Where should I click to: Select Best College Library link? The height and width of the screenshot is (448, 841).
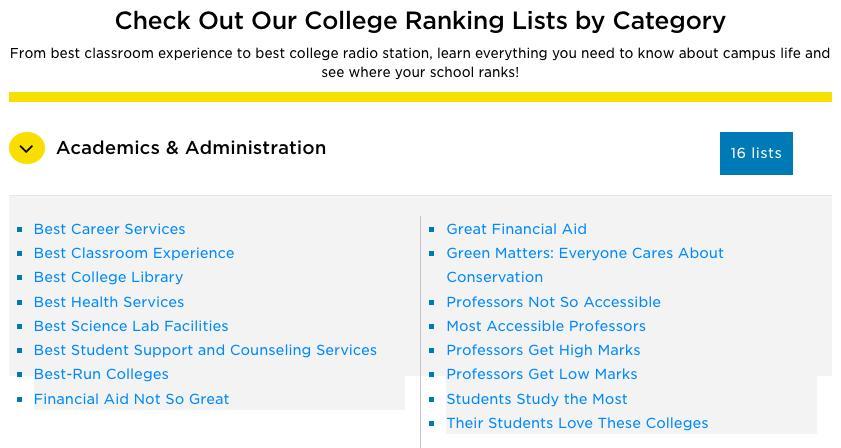coord(108,277)
